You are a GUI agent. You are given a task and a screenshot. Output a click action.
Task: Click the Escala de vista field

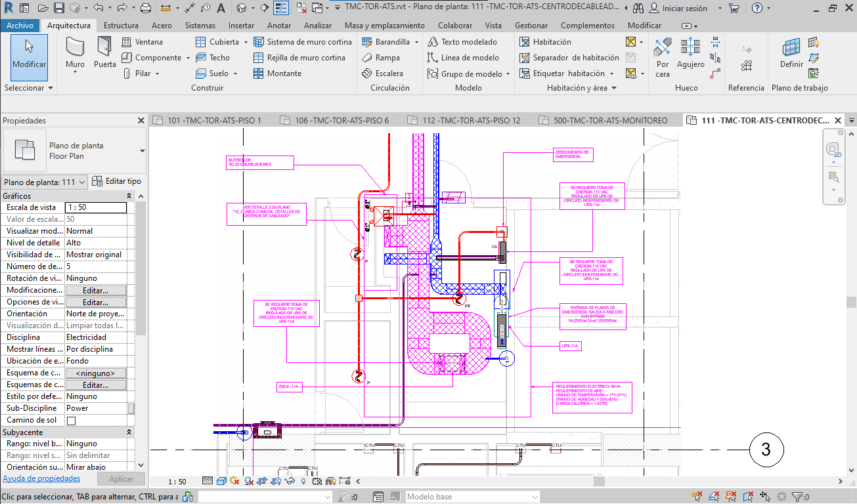coord(96,207)
